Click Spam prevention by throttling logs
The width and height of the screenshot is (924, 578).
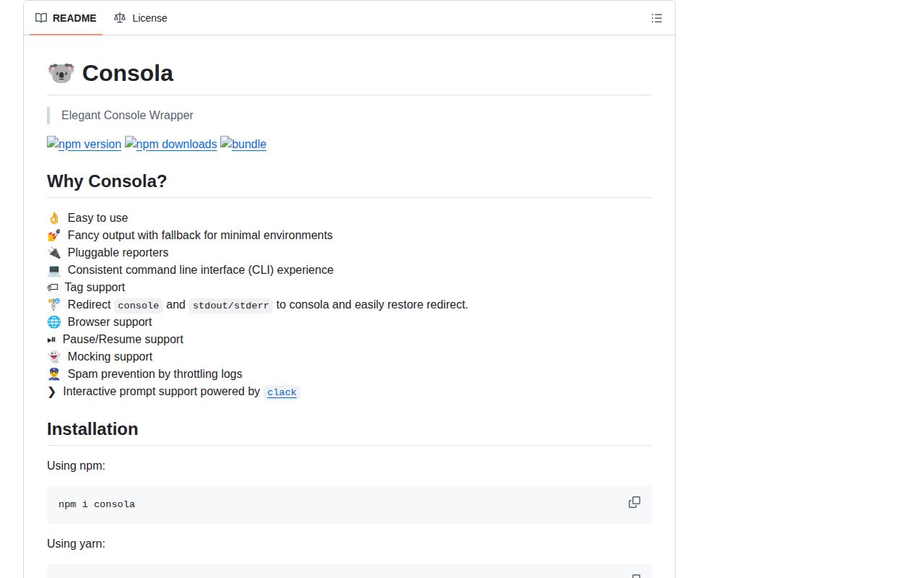154,374
